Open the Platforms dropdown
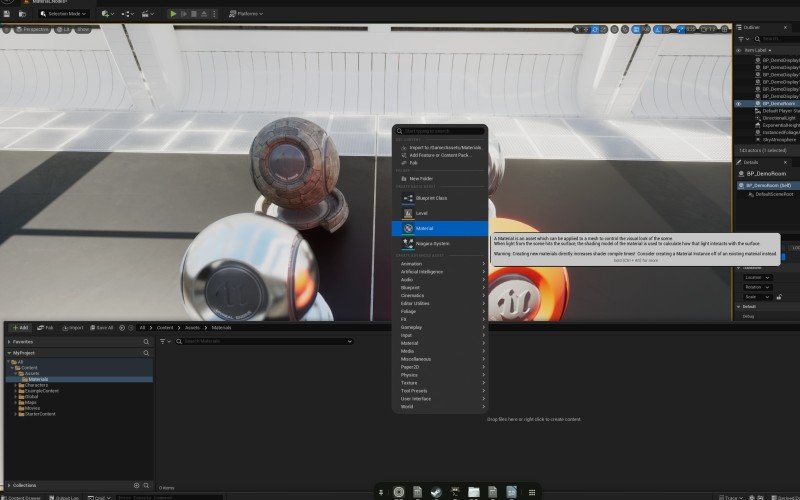 [246, 14]
